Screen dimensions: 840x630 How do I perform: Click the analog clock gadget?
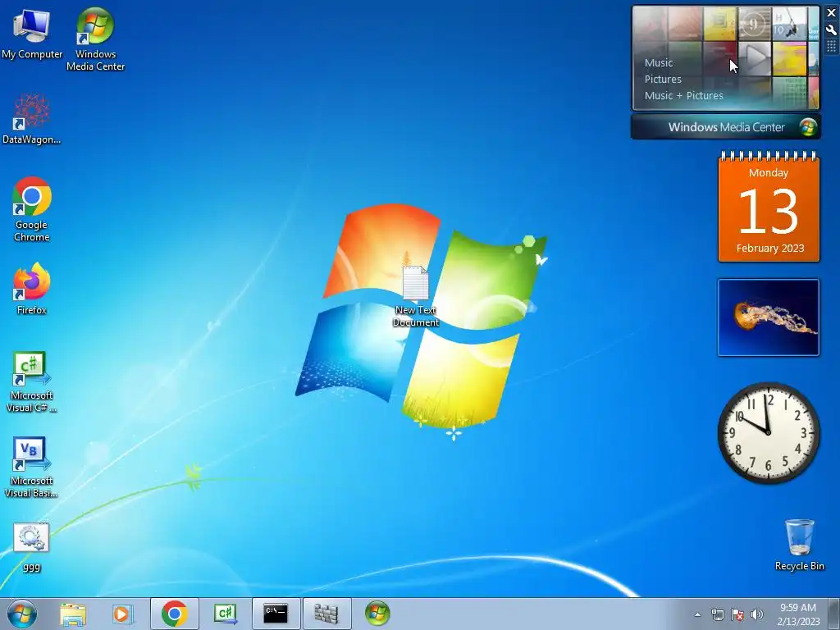pos(769,433)
